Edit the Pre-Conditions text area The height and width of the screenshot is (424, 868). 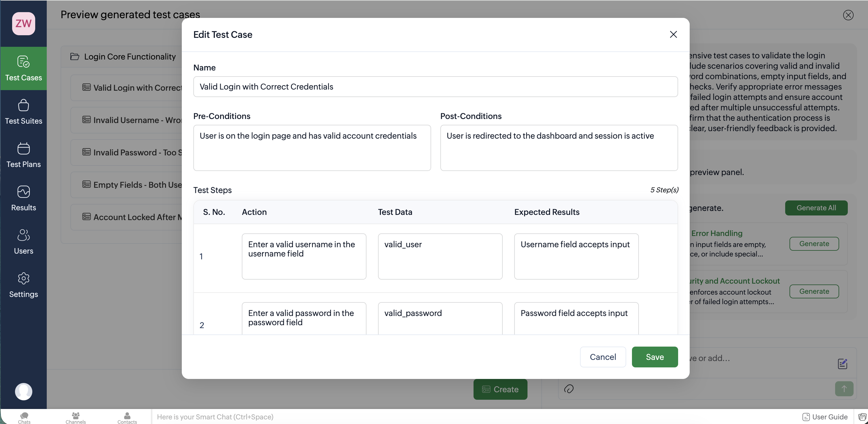tap(312, 148)
